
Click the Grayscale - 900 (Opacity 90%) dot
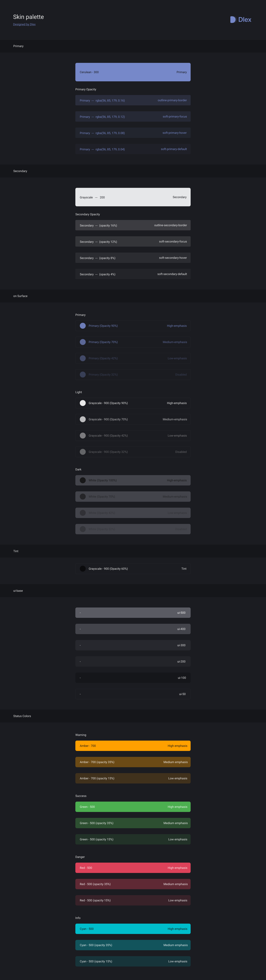(82, 403)
